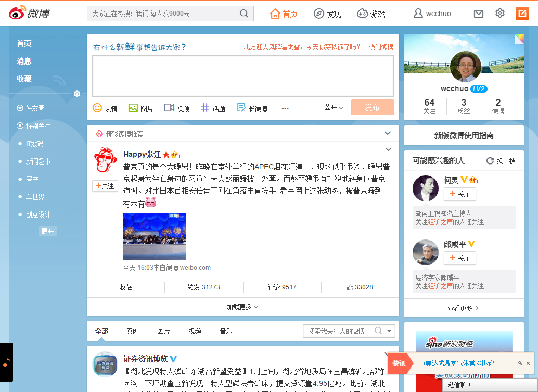Open 游戏 games in top navigation
538x392 pixels.
pyautogui.click(x=371, y=14)
